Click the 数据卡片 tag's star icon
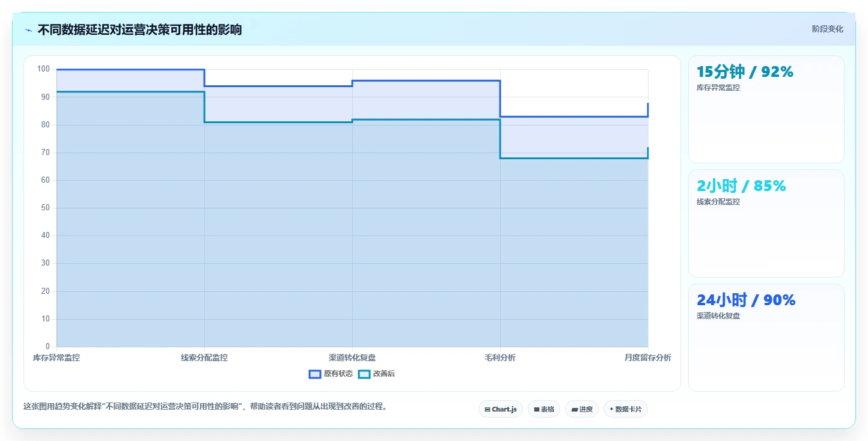The image size is (868, 441). [611, 409]
